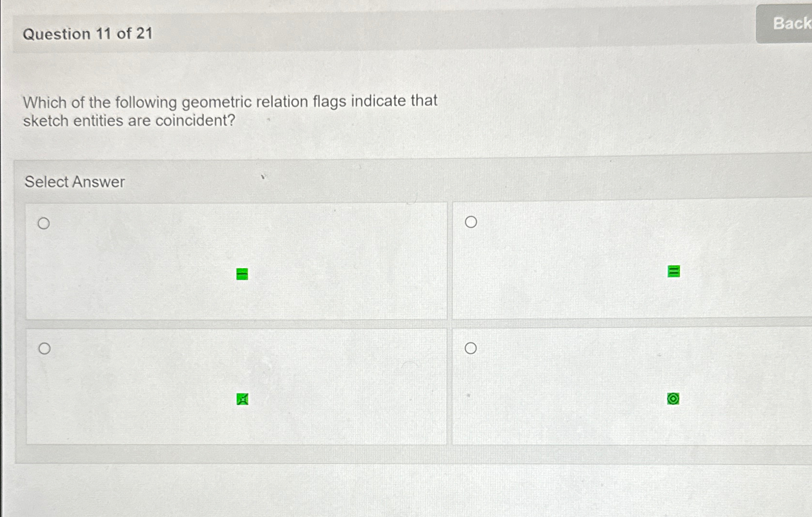Screen dimensions: 812x517
Task: Select the flag icon in the bottom-left answer
Action: [x=242, y=399]
